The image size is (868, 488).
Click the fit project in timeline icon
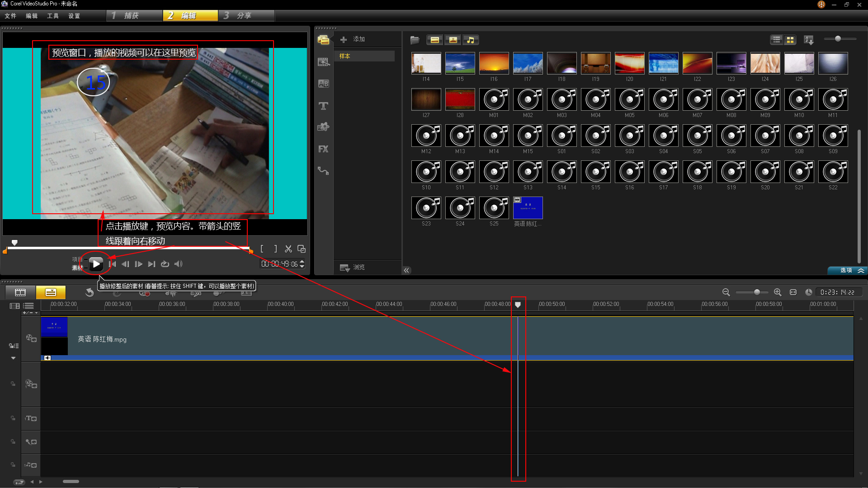(793, 292)
